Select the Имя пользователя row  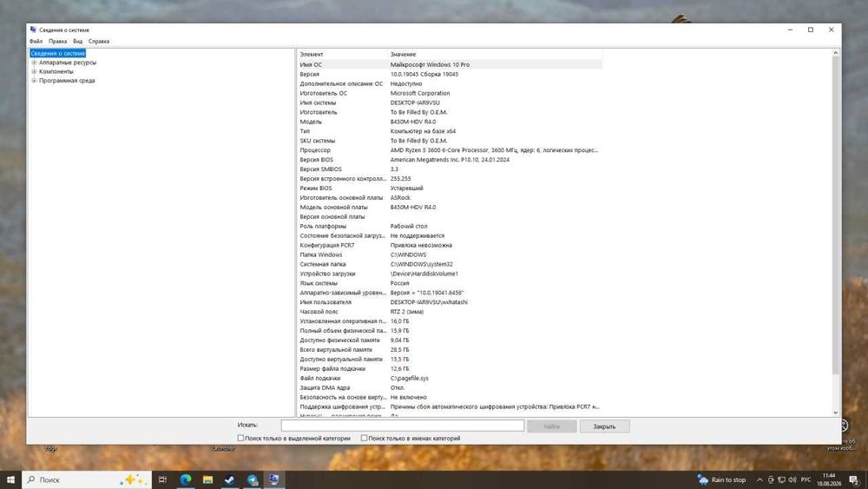(x=450, y=302)
